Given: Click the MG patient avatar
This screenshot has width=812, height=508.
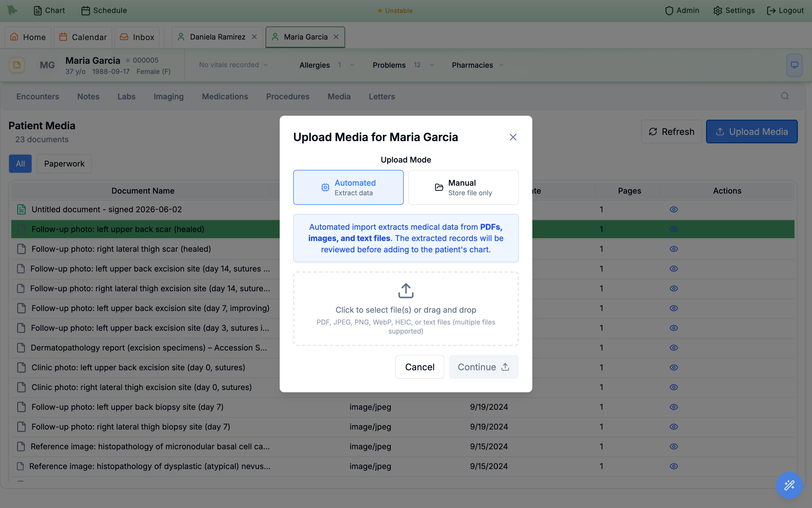Looking at the screenshot, I should [x=47, y=65].
